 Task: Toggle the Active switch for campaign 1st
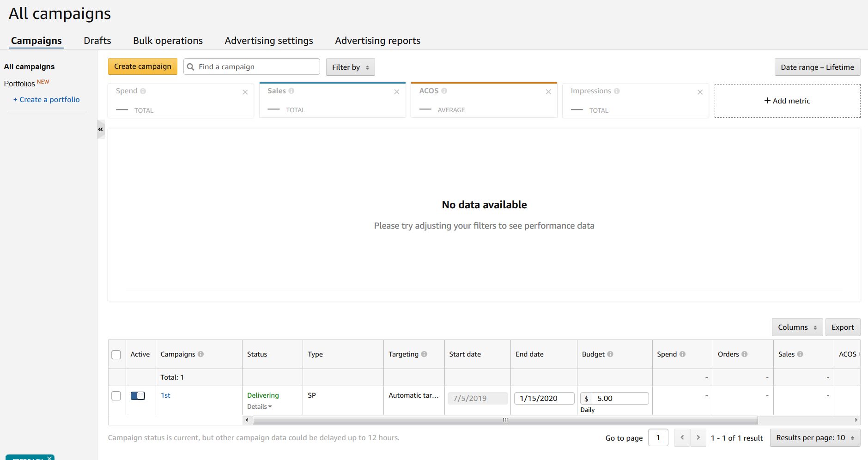pyautogui.click(x=138, y=396)
